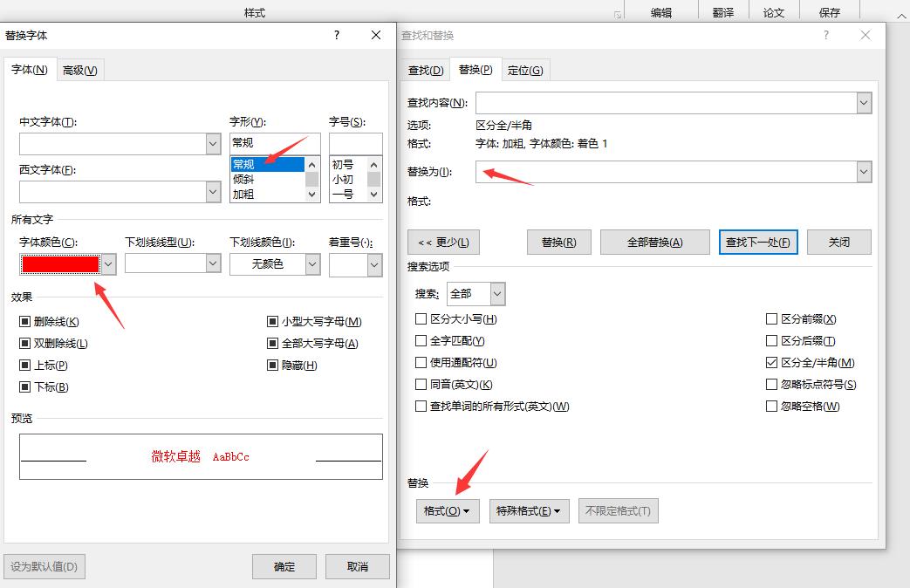The height and width of the screenshot is (588, 910).
Task: Click the 不限定格式 button
Action: coord(618,510)
